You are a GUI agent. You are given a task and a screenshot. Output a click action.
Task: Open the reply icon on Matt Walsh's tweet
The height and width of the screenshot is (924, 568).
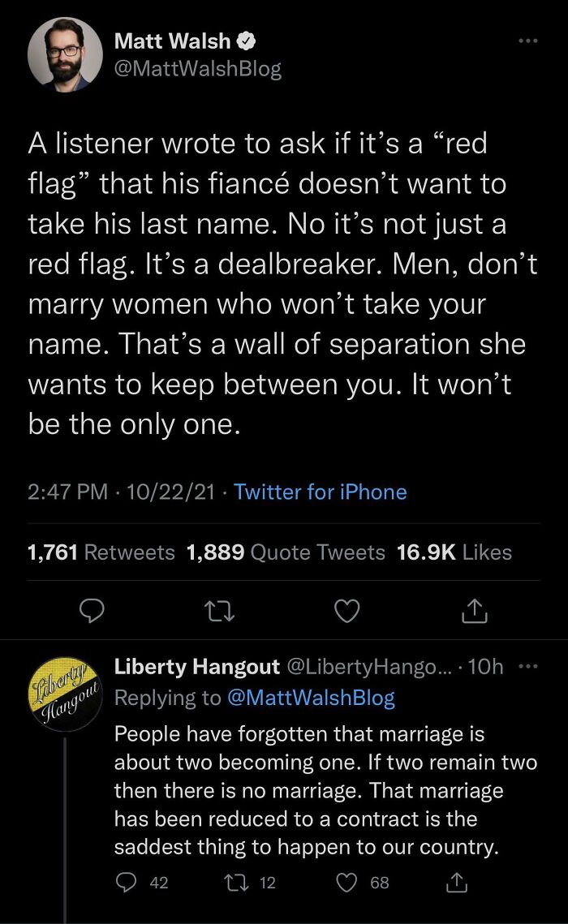point(92,612)
